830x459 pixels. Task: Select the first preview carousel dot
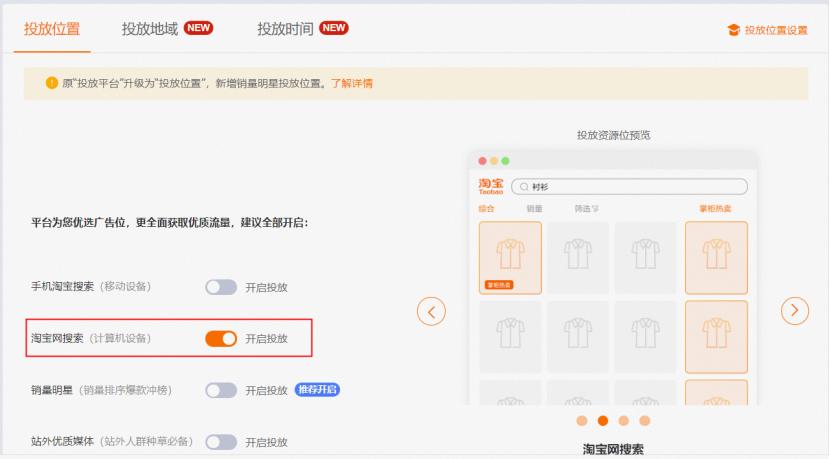(x=582, y=420)
